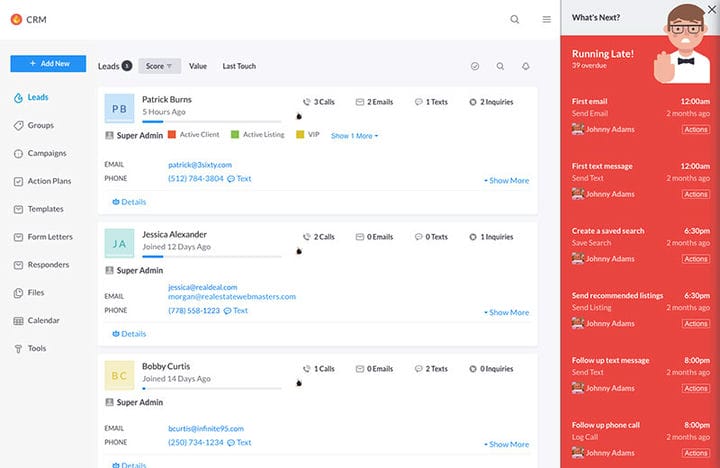Click the checkmark circle icon above leads list
The width and height of the screenshot is (720, 468).
pyautogui.click(x=475, y=66)
